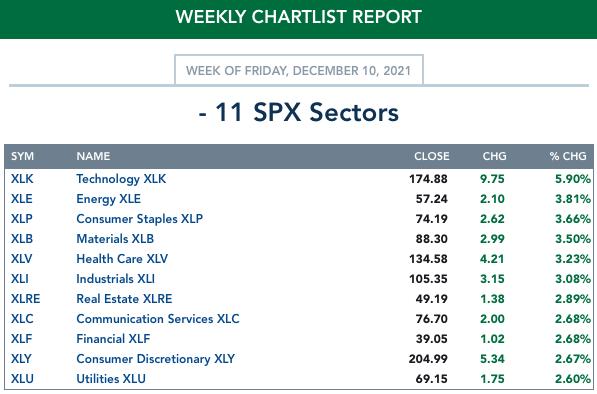This screenshot has width=597, height=394.
Task: Select Materials XLB name link
Action: point(115,239)
